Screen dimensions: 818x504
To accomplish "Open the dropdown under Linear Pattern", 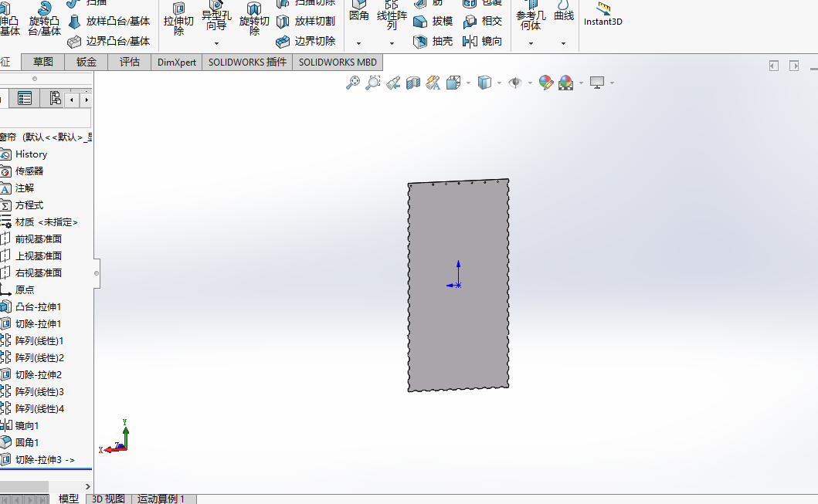I will 392,43.
